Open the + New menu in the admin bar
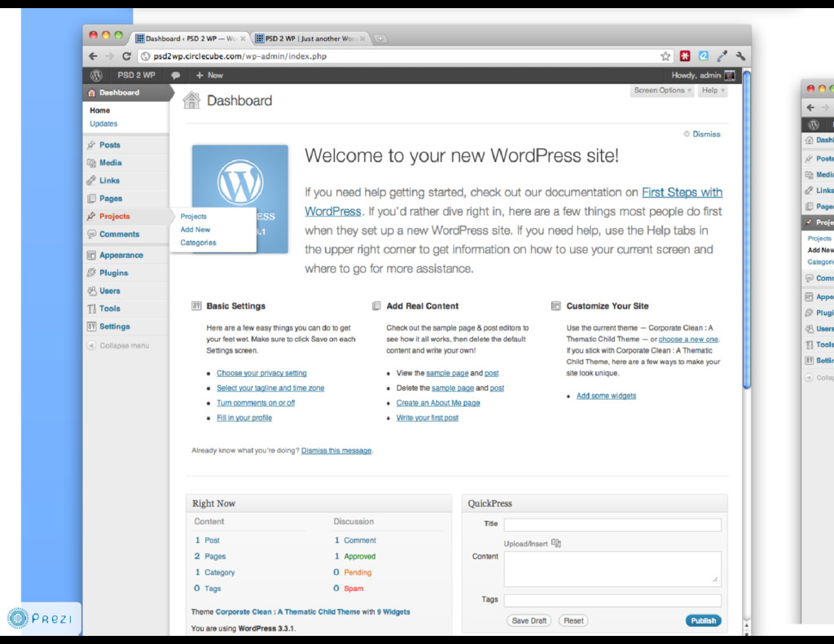834x644 pixels. pos(209,76)
